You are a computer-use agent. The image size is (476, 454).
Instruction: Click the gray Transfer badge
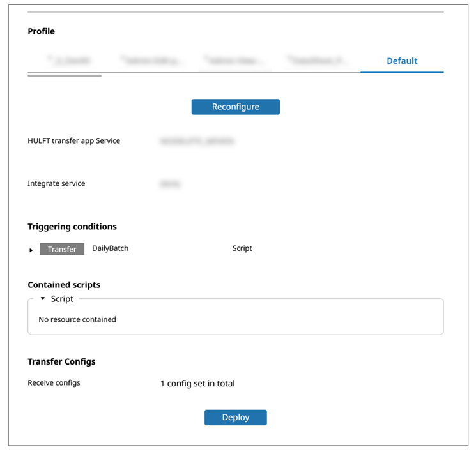[x=62, y=249]
